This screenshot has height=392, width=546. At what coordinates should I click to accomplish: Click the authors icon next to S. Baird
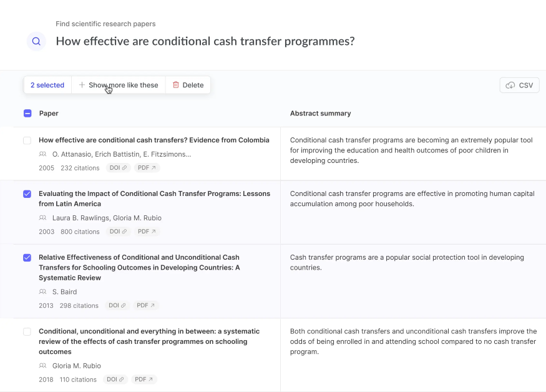(42, 292)
